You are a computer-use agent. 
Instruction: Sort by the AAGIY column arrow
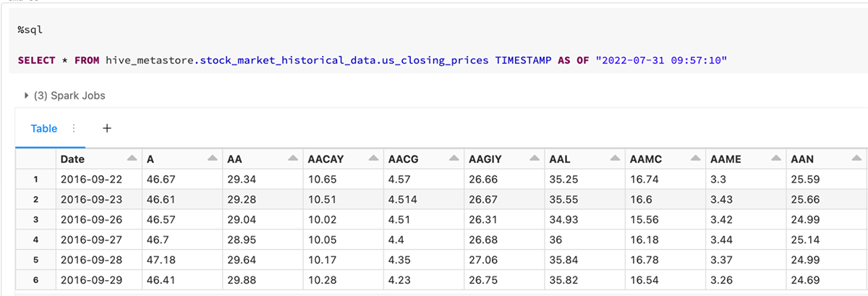[534, 158]
